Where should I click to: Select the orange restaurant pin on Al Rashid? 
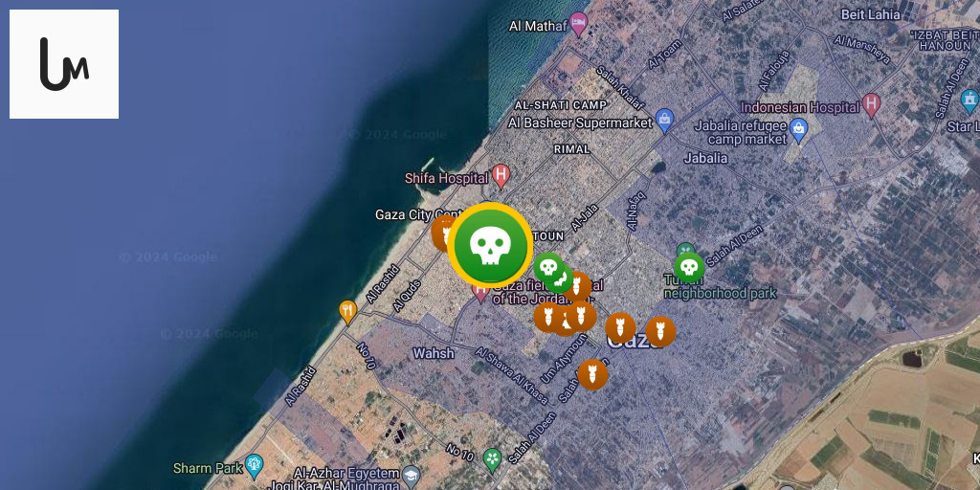347,311
